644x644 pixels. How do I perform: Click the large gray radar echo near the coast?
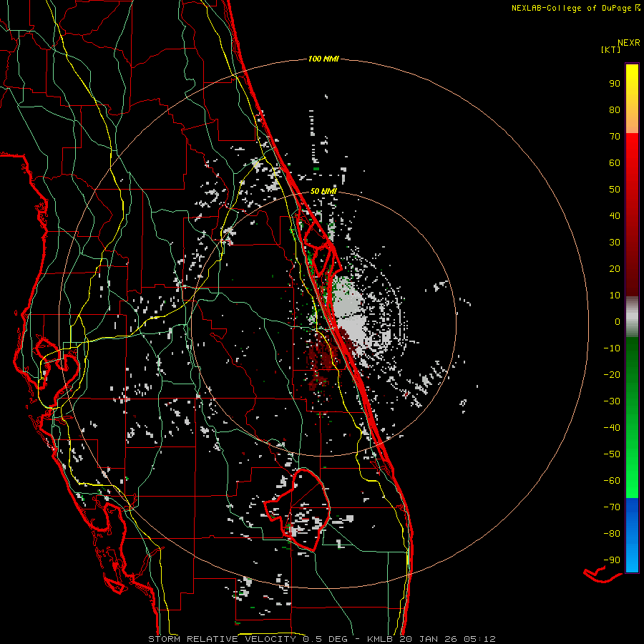click(349, 314)
